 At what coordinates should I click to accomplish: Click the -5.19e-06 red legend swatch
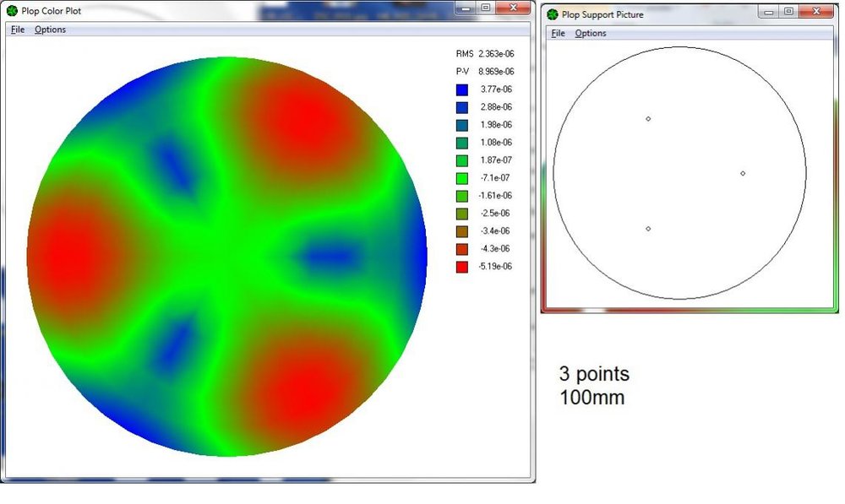click(462, 267)
